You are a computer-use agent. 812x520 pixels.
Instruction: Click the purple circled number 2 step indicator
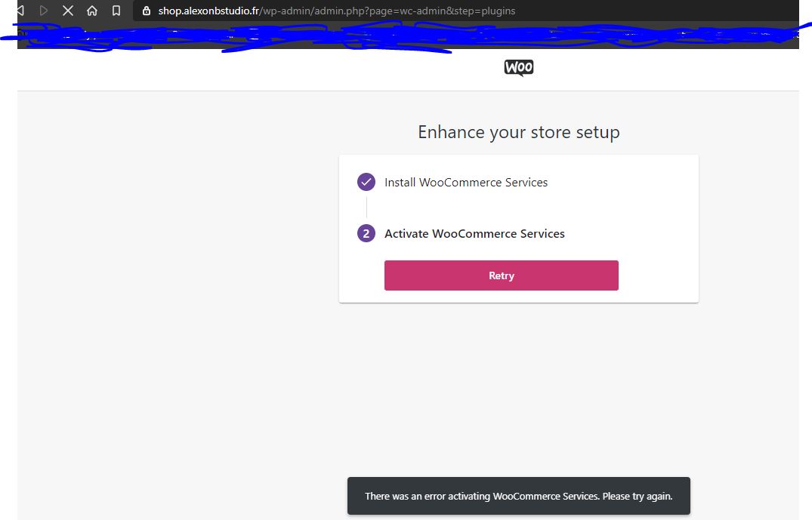tap(366, 233)
